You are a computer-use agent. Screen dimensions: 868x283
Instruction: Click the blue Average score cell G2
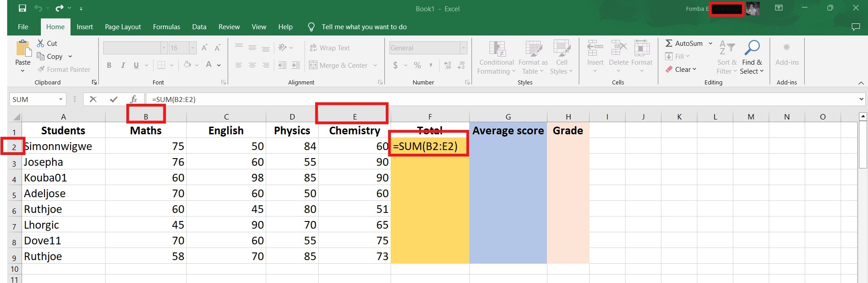508,146
